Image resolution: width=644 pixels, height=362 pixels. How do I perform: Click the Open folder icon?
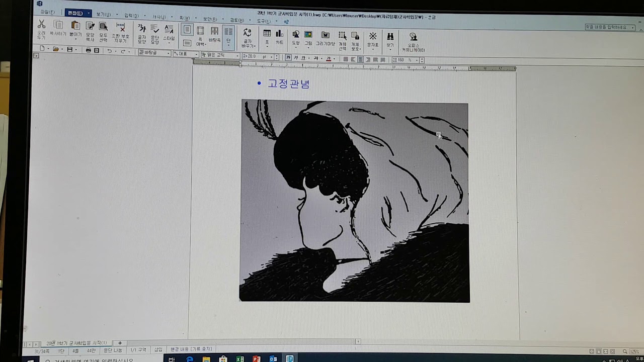point(56,49)
